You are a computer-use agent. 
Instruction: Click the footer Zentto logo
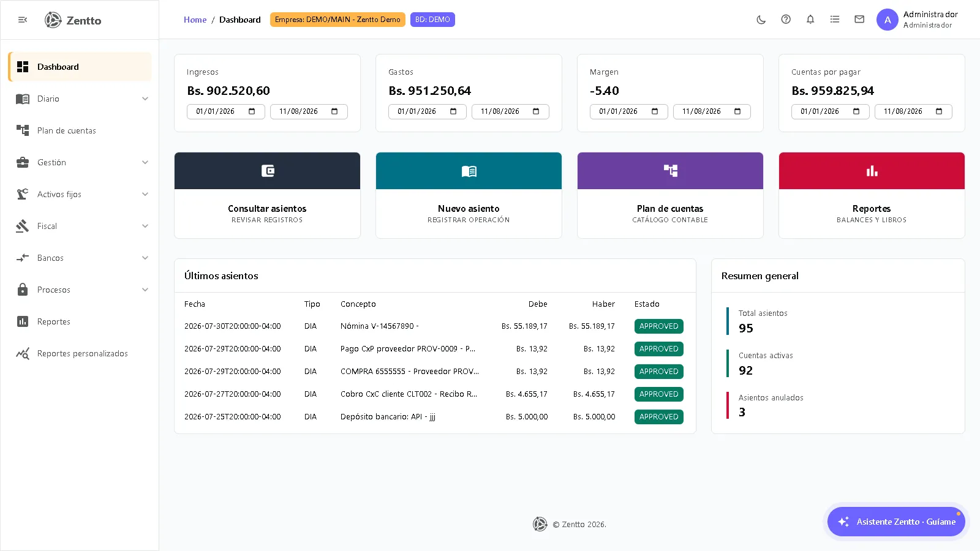coord(540,524)
